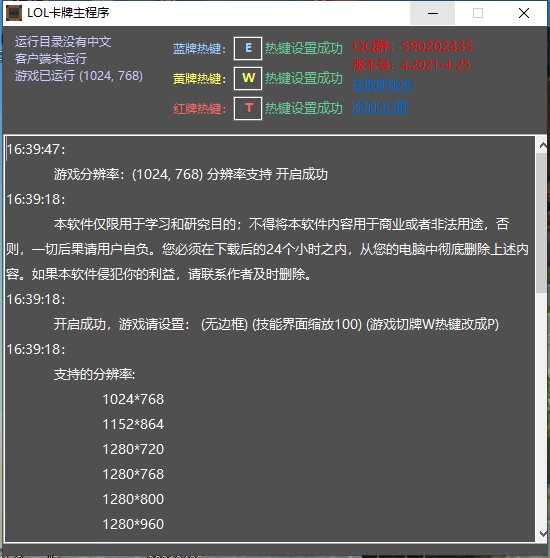
Task: Open the 添加QQ群 link
Action: (381, 107)
